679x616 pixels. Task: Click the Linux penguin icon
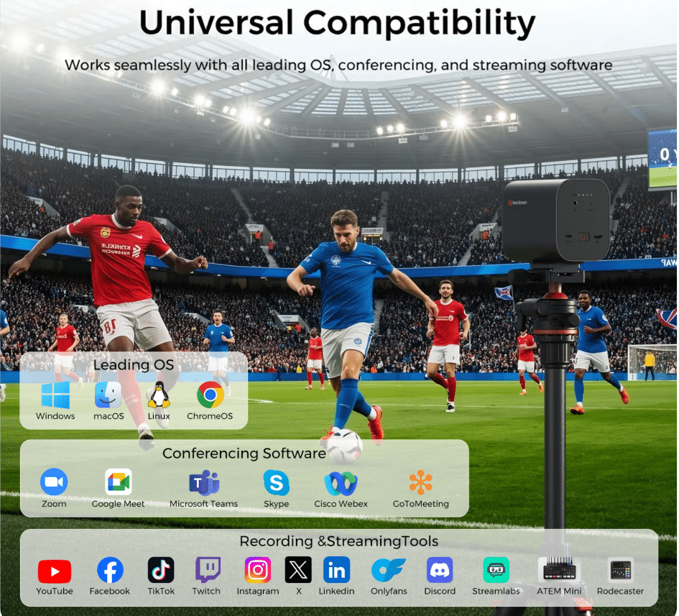[x=159, y=395]
